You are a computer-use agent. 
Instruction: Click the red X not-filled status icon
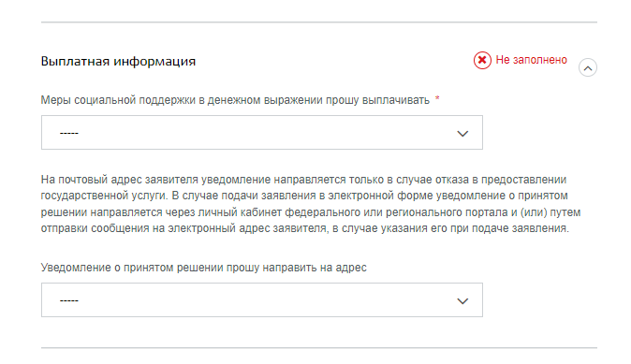click(482, 60)
